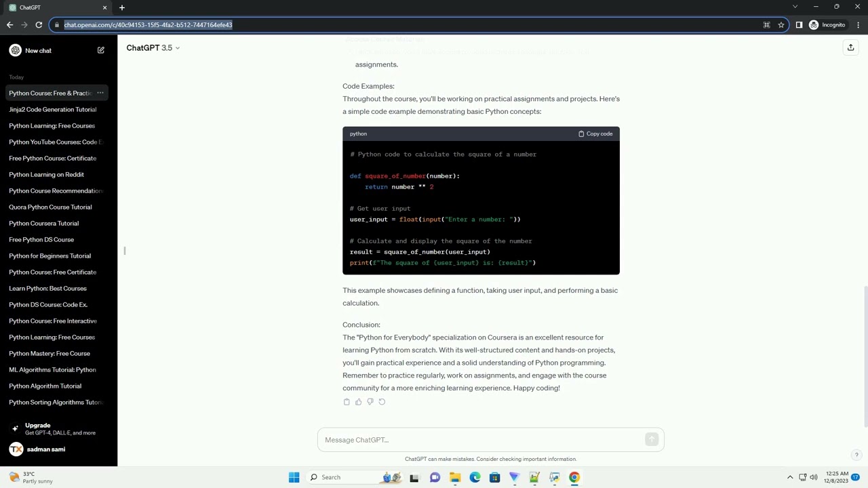Open Learn Python: Best Courses chat

click(57, 288)
